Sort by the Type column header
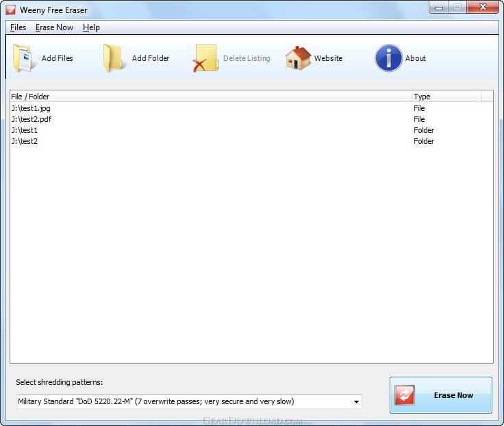Screen dimensions: 504x426 pyautogui.click(x=446, y=97)
